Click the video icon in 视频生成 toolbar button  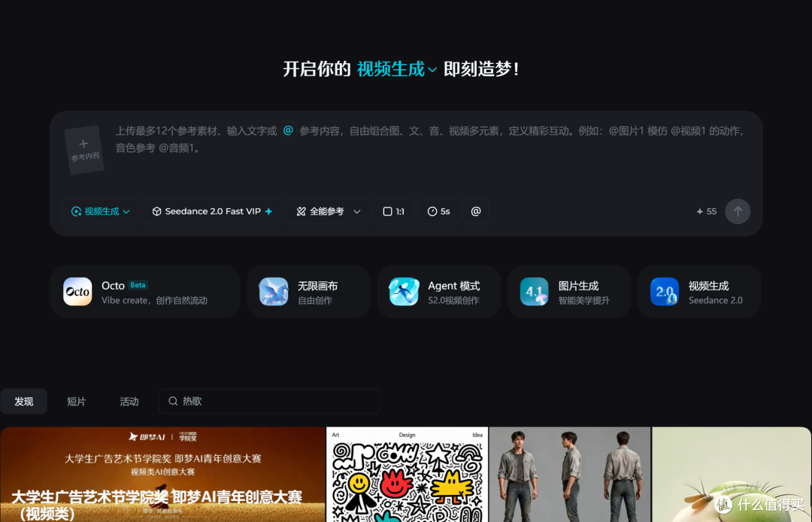(x=76, y=211)
